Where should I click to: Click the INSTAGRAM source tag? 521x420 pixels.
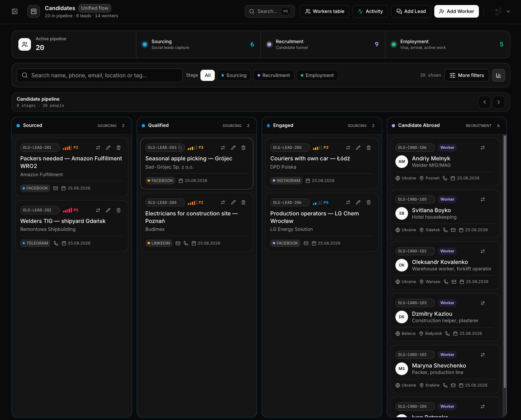[286, 181]
